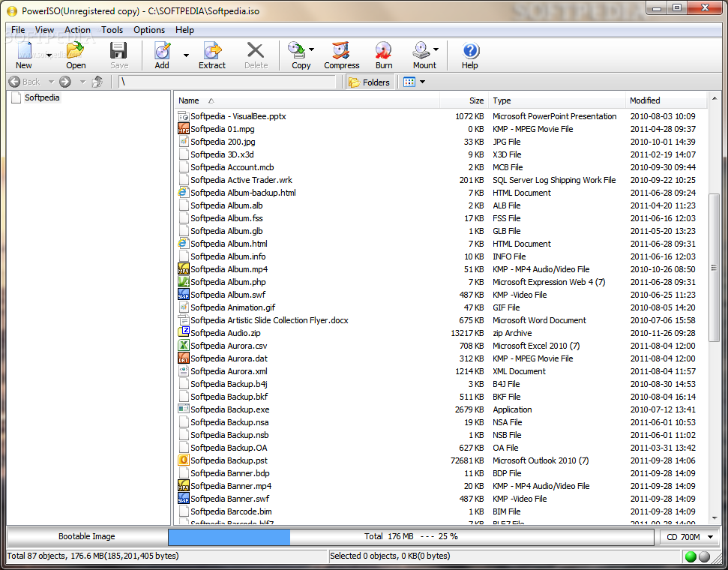Open the View menu

(44, 30)
